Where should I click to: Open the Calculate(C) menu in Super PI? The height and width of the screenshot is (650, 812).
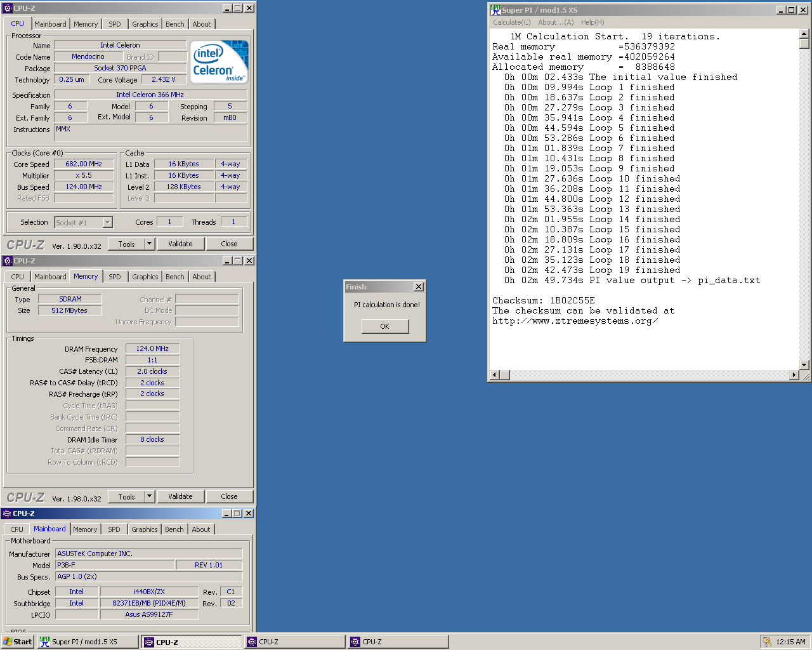(511, 22)
